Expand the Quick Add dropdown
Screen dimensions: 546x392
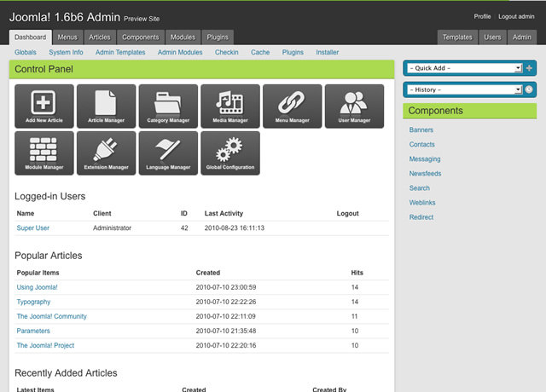[465, 68]
